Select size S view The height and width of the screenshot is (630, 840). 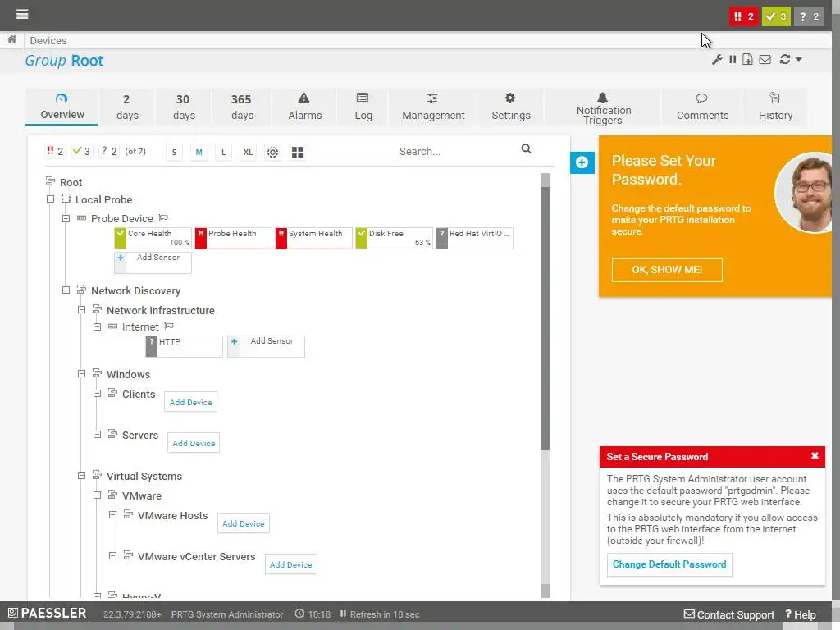point(174,152)
